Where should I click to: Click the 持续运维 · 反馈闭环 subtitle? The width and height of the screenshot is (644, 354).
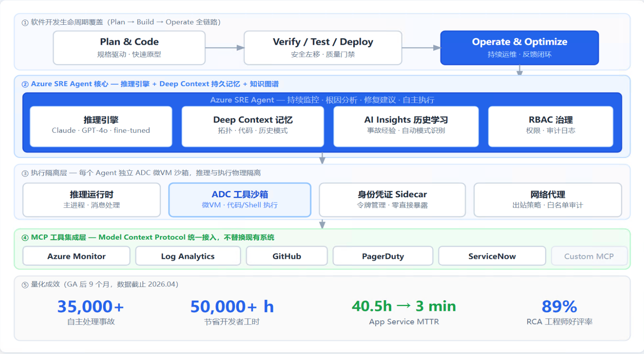tap(519, 54)
